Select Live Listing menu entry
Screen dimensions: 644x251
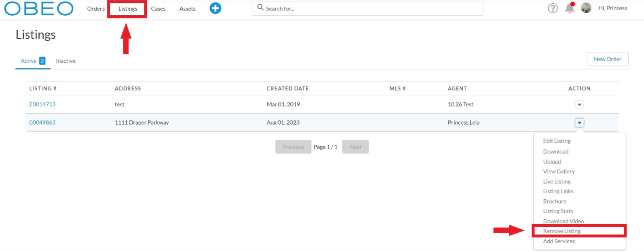click(x=557, y=182)
